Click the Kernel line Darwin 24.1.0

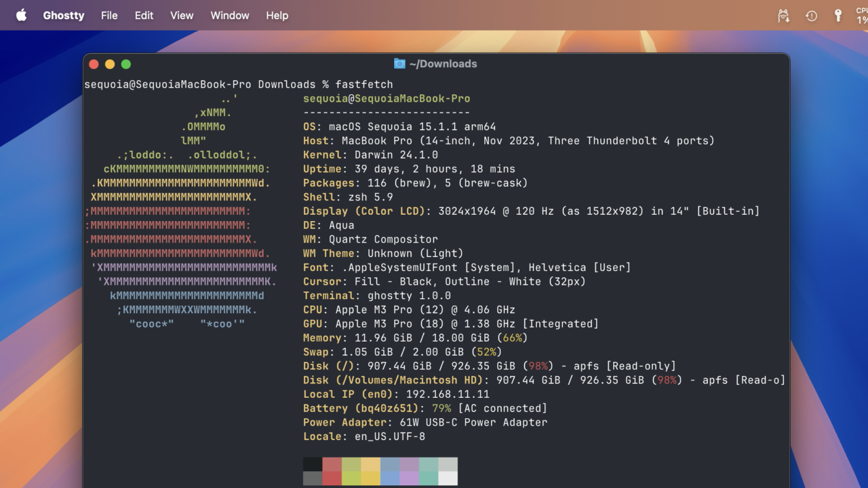[371, 155]
